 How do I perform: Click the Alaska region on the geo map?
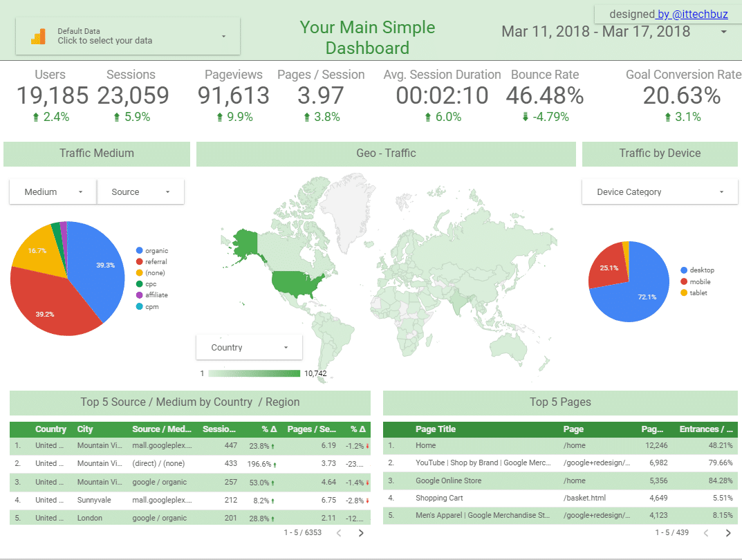[245, 242]
